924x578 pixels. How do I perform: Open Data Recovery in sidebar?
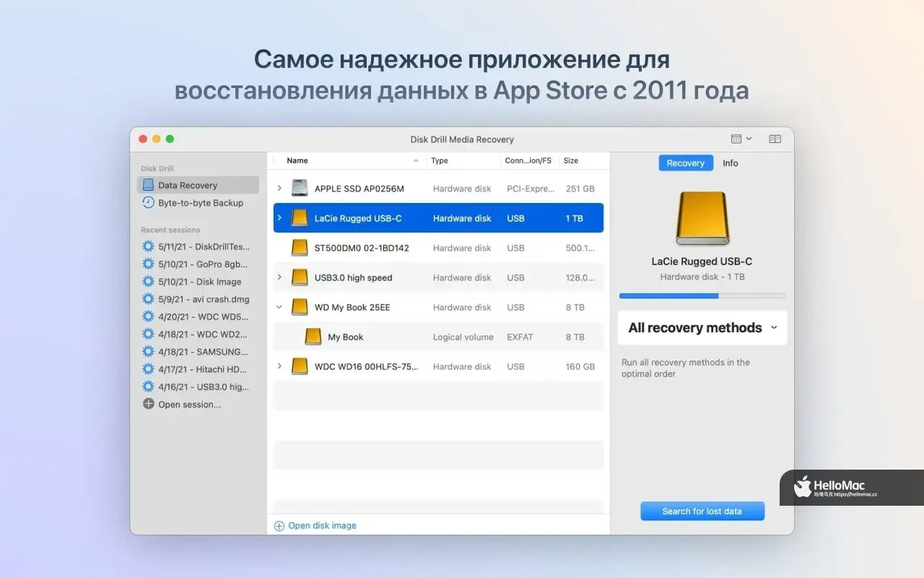[x=198, y=185]
